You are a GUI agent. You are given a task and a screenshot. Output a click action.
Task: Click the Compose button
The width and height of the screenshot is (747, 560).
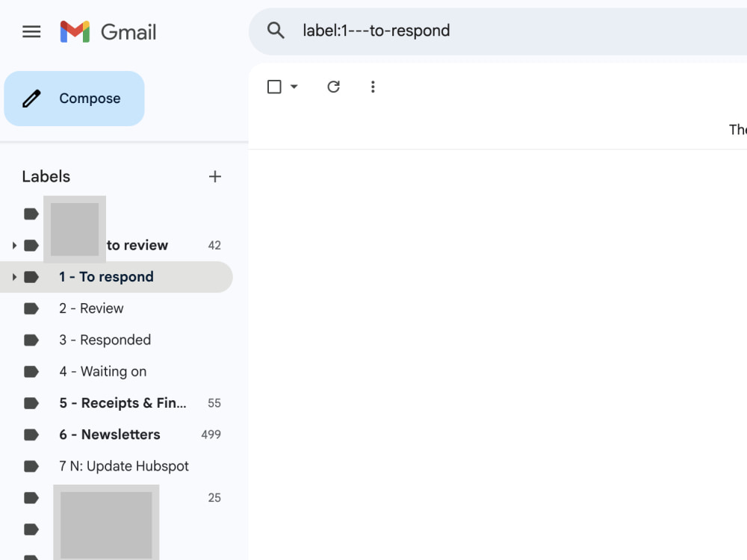point(74,99)
